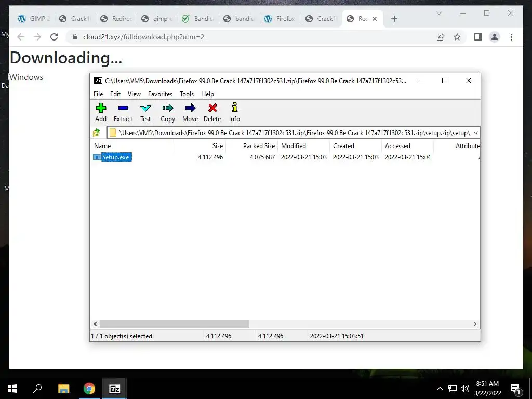Screen dimensions: 532x399
Task: Select the Setup.exe file
Action: click(x=112, y=157)
